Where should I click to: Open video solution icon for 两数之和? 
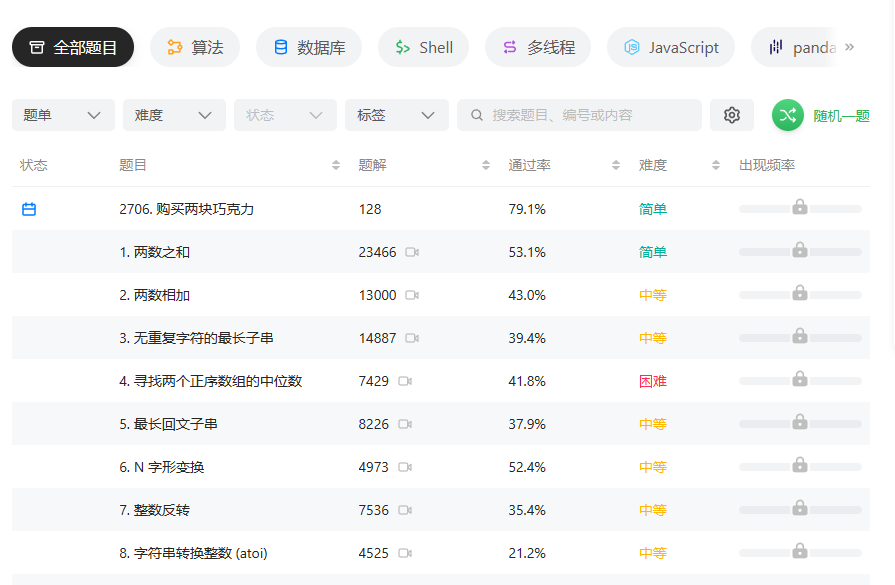(412, 252)
